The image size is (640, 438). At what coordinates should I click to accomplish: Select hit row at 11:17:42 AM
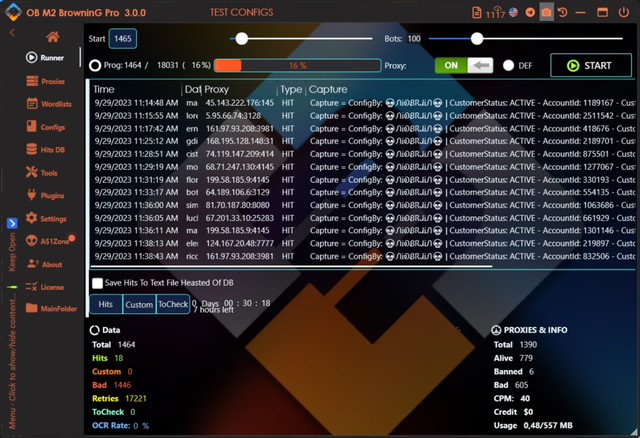[363, 129]
